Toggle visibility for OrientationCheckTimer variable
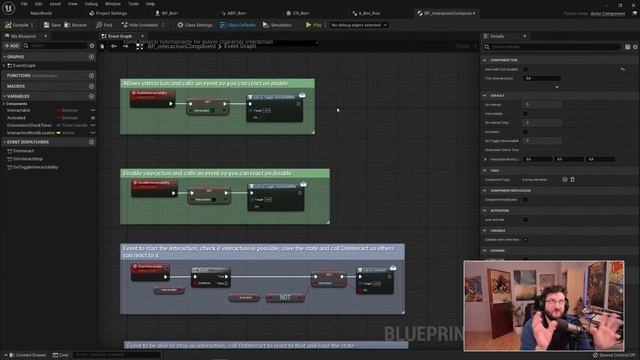The height and width of the screenshot is (360, 640). [x=93, y=125]
